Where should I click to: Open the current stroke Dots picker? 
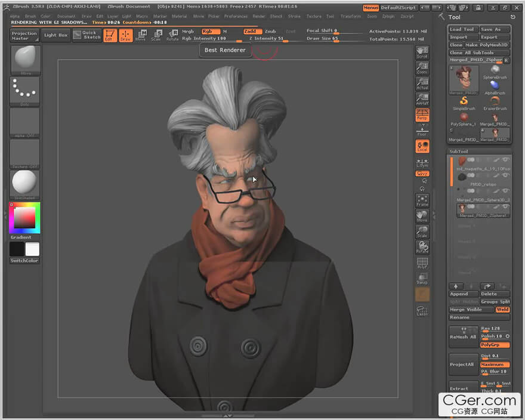click(x=25, y=91)
